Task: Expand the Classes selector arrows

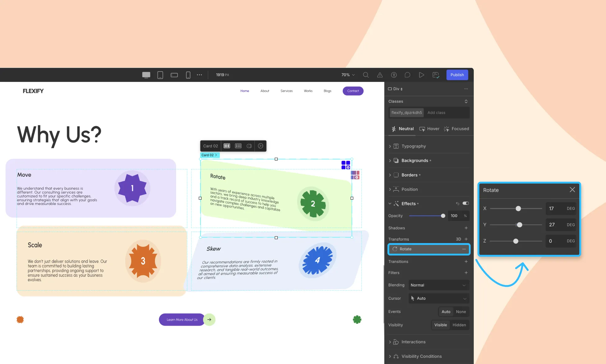Action: [x=466, y=101]
